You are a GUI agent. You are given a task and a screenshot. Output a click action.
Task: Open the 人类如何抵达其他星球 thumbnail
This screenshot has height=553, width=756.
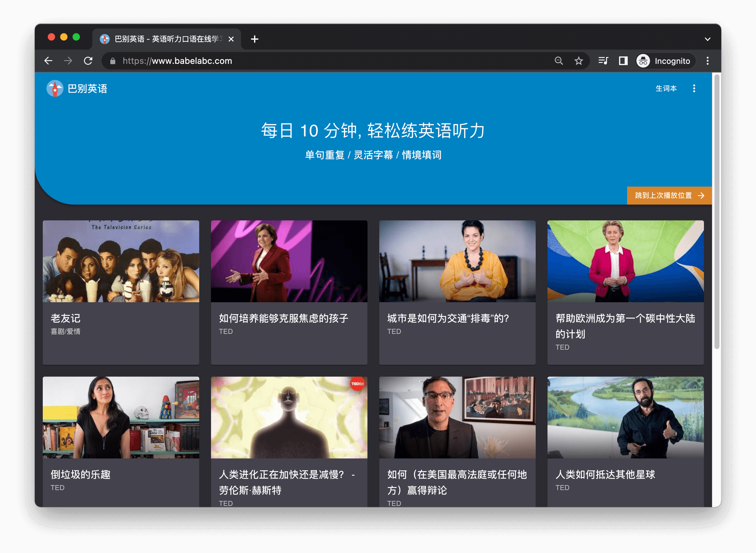[626, 418]
